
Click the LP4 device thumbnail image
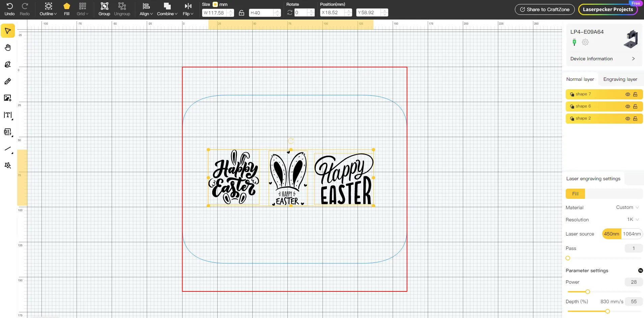(x=631, y=39)
